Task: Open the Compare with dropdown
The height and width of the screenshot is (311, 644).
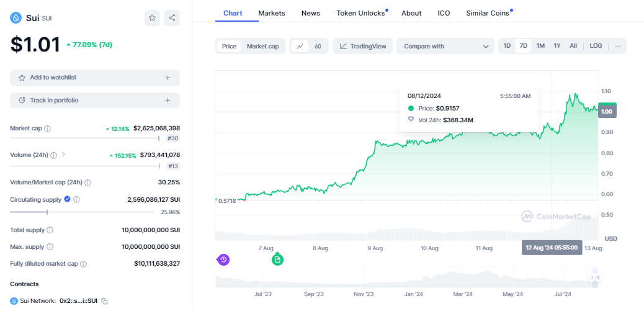Action: click(x=445, y=46)
